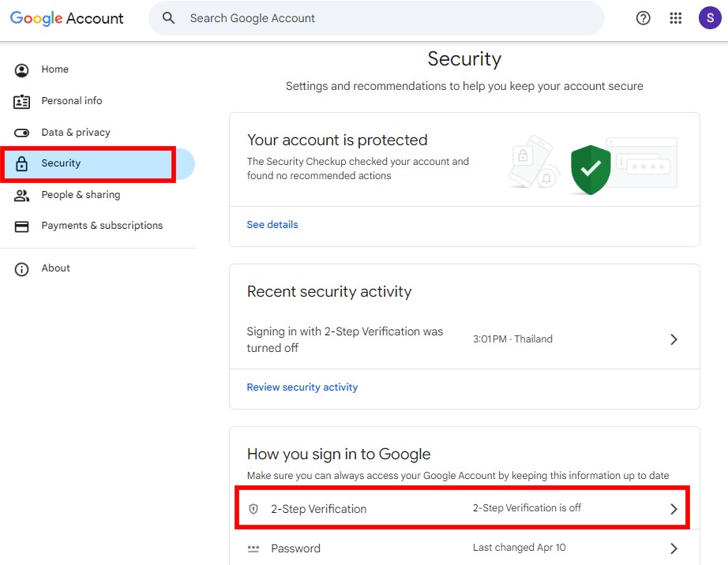Click the protected shield illustration
Screen dimensions: 728x565
(591, 168)
